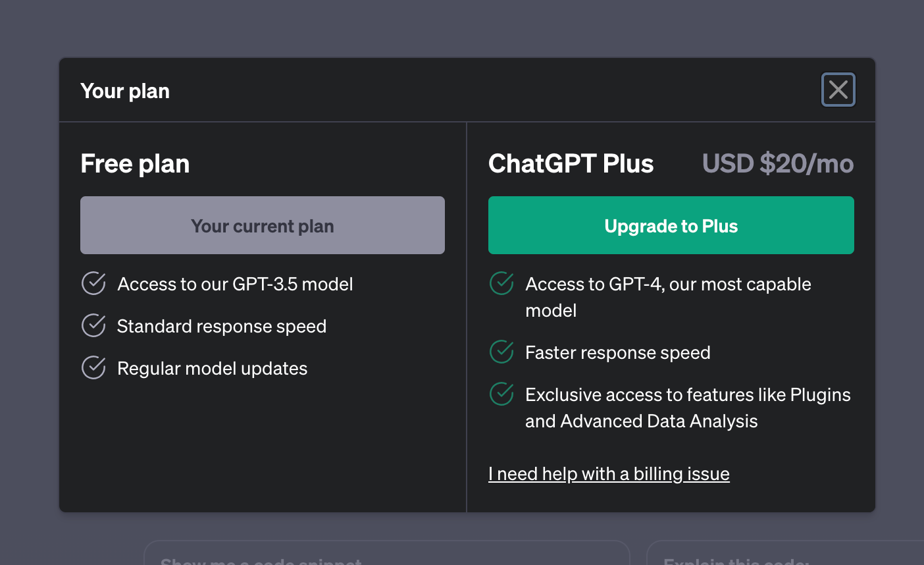Click the Regular model updates text

(212, 368)
